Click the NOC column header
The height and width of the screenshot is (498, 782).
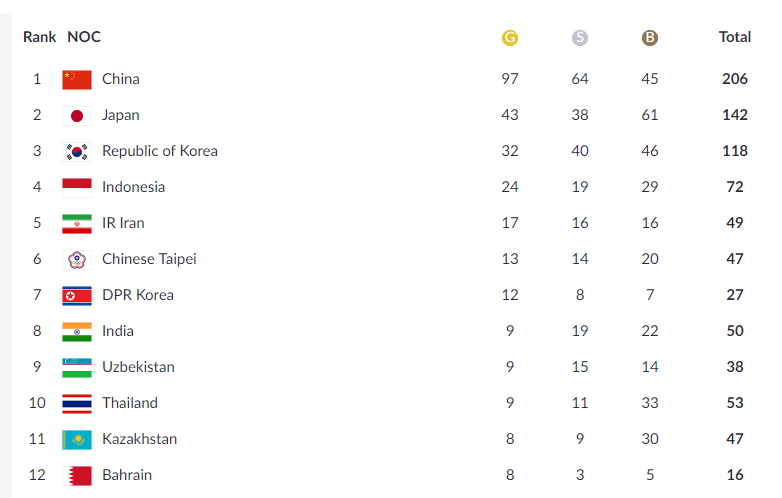[84, 37]
